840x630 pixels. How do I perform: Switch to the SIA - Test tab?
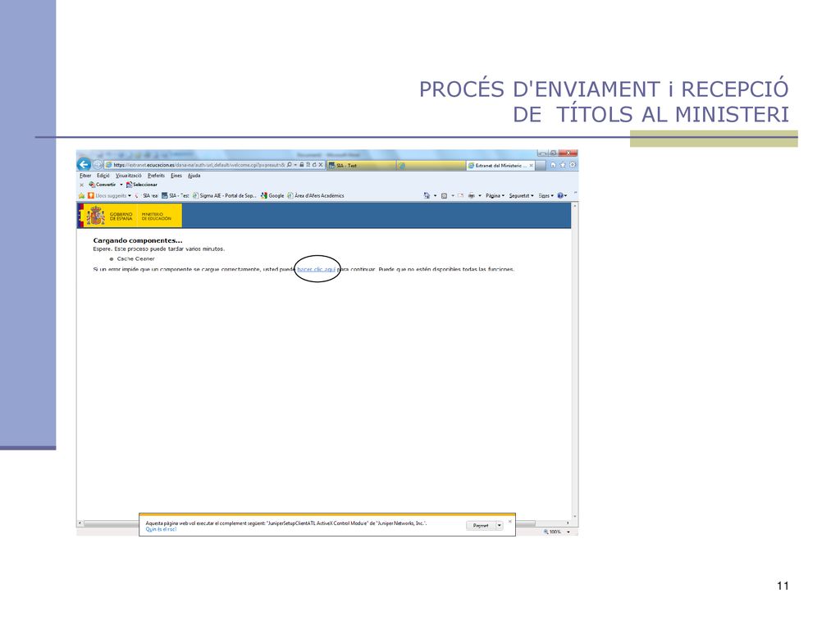click(x=362, y=166)
